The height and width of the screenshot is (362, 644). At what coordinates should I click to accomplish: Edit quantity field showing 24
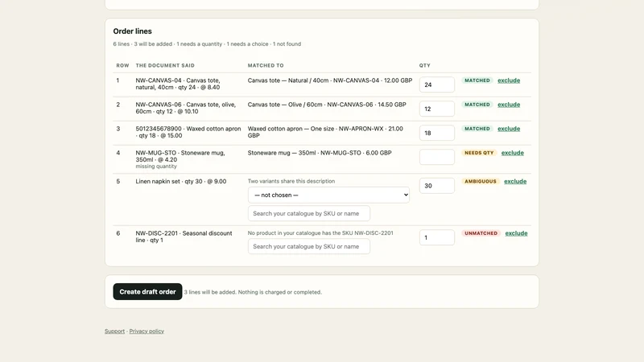coord(436,84)
